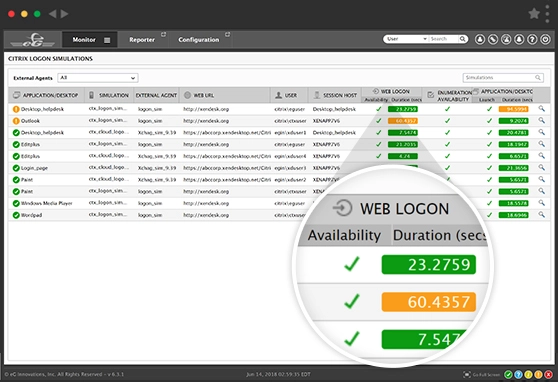The image size is (558, 382).
Task: Open magnifier details for Outlook row
Action: pyautogui.click(x=541, y=120)
